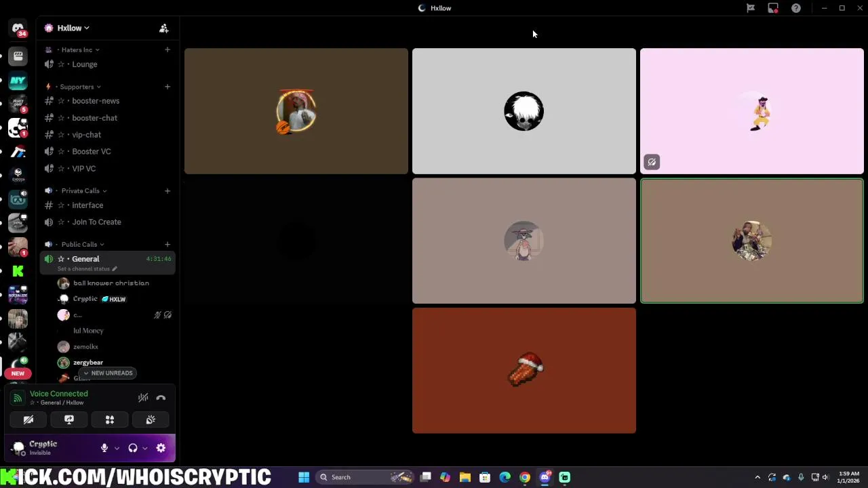The image size is (868, 488).
Task: Toggle microphone mute in user panel
Action: [104, 448]
